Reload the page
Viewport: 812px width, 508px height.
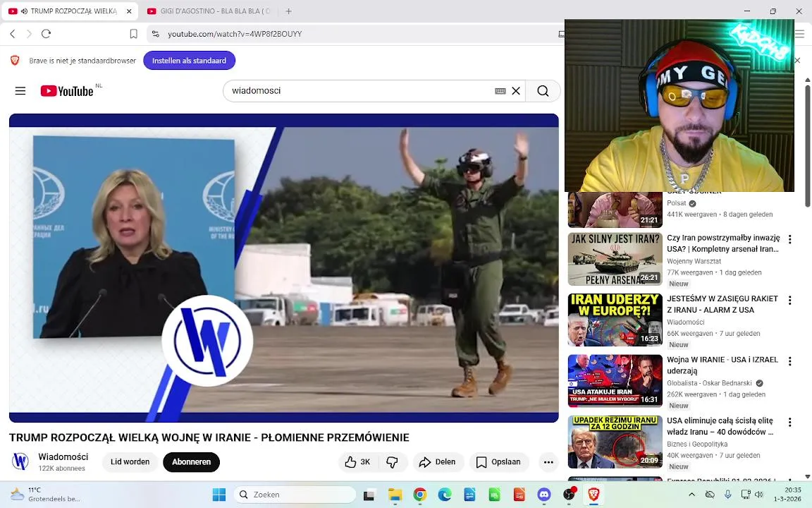point(46,34)
